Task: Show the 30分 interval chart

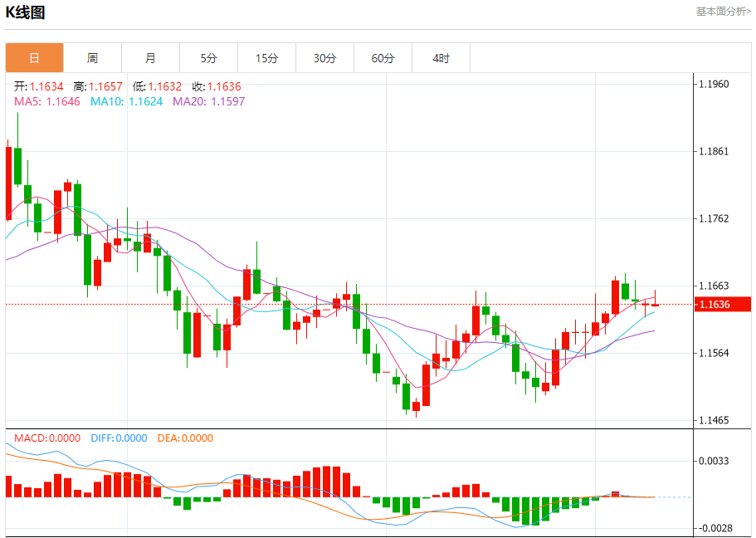Action: coord(324,58)
